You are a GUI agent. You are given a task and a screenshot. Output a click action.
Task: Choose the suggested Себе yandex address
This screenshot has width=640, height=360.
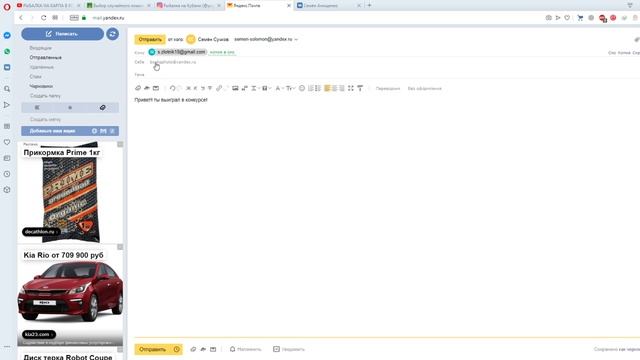tap(173, 62)
